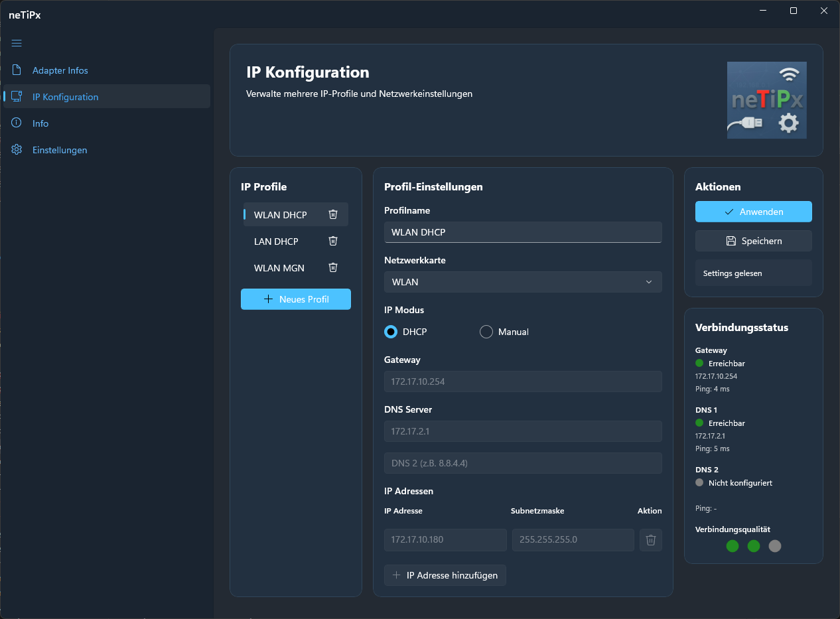Image resolution: width=840 pixels, height=619 pixels.
Task: Click Neues Profil to create a profile
Action: click(x=295, y=299)
